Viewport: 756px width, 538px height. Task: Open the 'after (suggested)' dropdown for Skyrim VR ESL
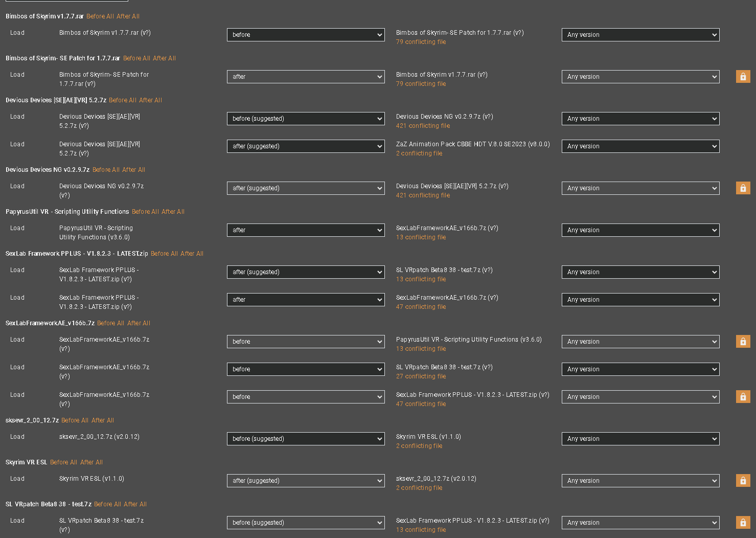click(x=306, y=481)
